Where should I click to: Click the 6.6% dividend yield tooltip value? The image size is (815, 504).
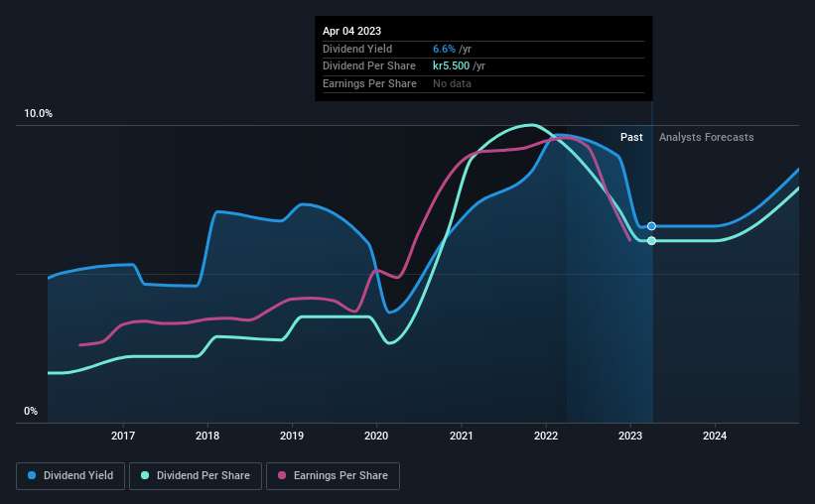tap(444, 49)
